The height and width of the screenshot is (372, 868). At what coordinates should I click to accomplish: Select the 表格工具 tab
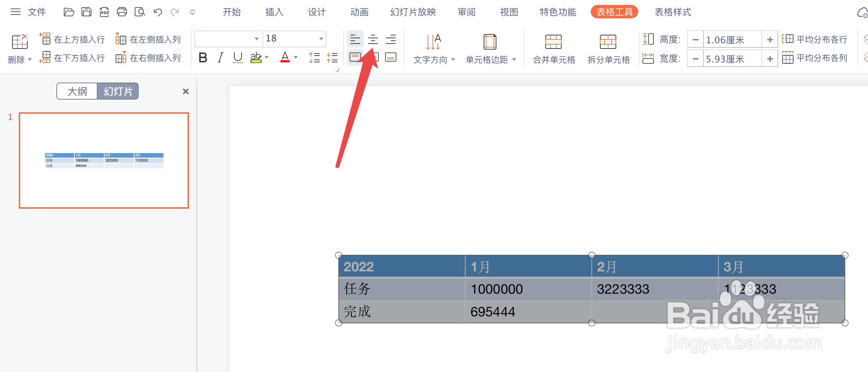coord(614,12)
